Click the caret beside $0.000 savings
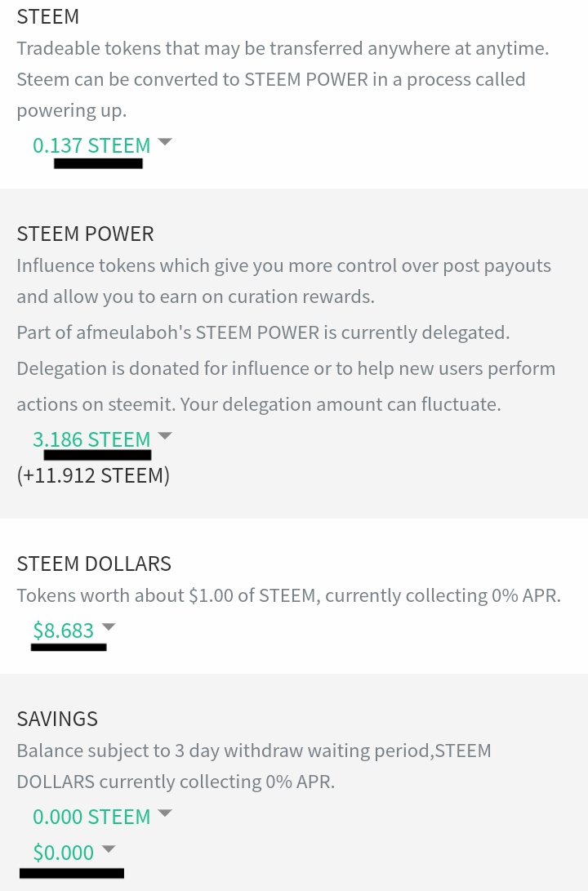The height and width of the screenshot is (891, 588). [109, 849]
